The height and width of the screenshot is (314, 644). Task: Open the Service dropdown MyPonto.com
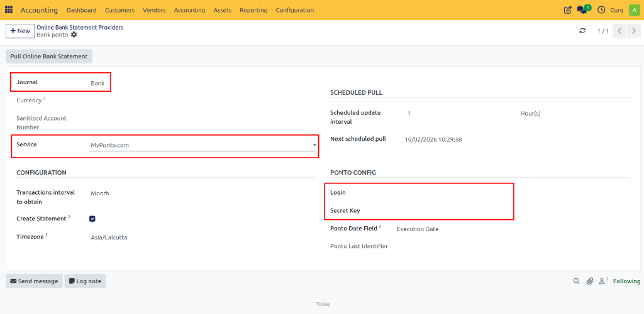[x=203, y=145]
